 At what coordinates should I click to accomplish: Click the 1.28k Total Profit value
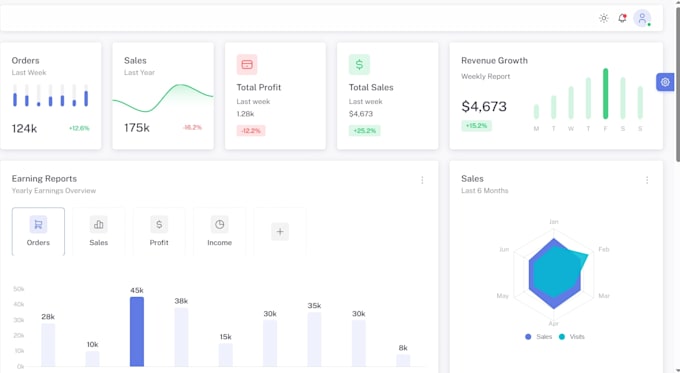coord(245,114)
